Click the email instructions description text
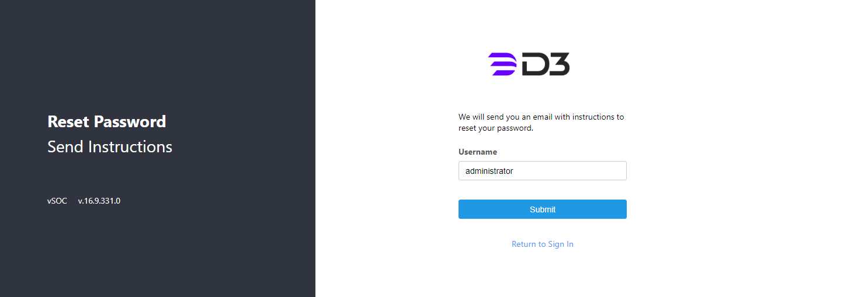 pyautogui.click(x=541, y=123)
